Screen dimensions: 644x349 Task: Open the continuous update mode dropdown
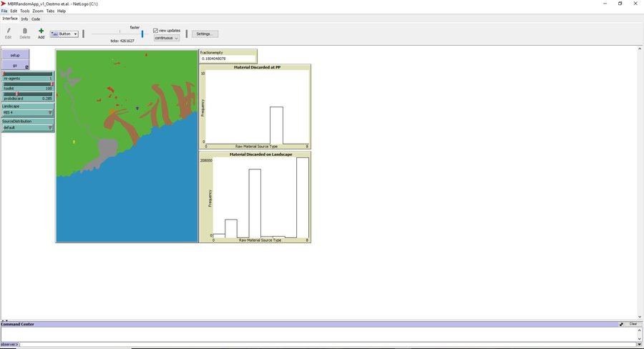167,38
